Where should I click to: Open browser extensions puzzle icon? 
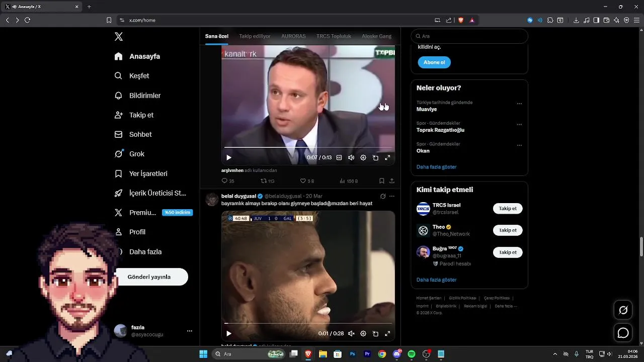click(x=550, y=20)
